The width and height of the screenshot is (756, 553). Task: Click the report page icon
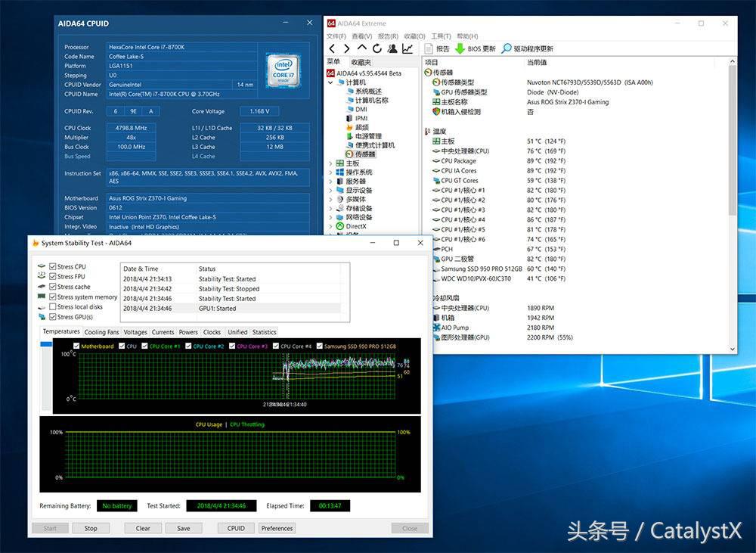[x=429, y=48]
